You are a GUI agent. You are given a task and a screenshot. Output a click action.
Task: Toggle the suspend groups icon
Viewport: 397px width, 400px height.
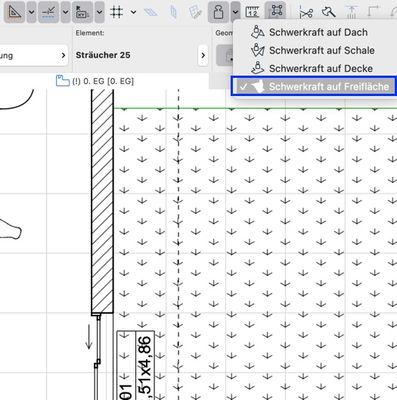(x=277, y=11)
